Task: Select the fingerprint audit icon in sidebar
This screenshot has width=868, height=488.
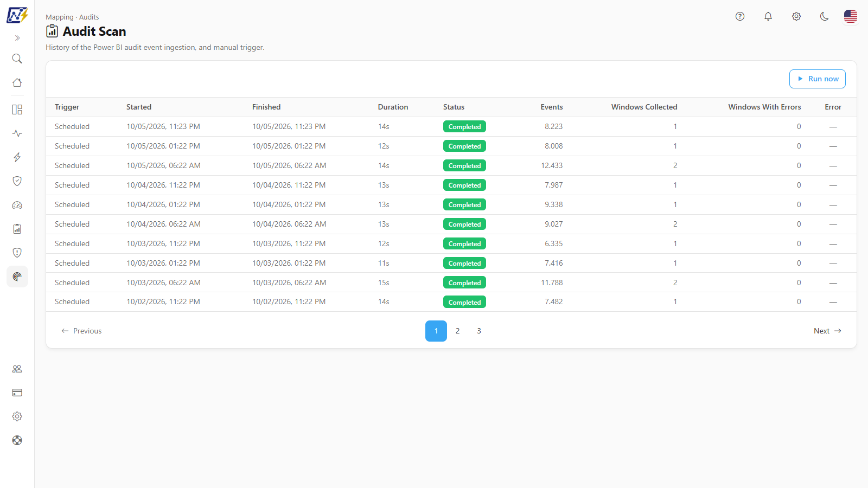Action: pos(17,277)
